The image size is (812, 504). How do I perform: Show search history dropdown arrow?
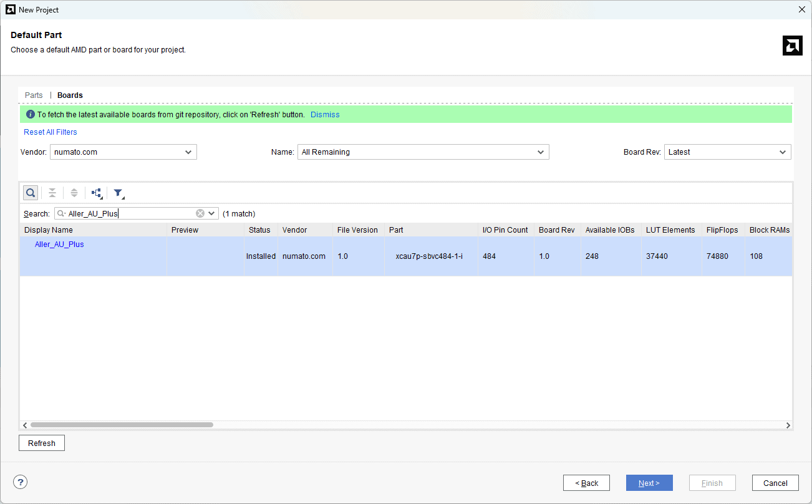(212, 213)
